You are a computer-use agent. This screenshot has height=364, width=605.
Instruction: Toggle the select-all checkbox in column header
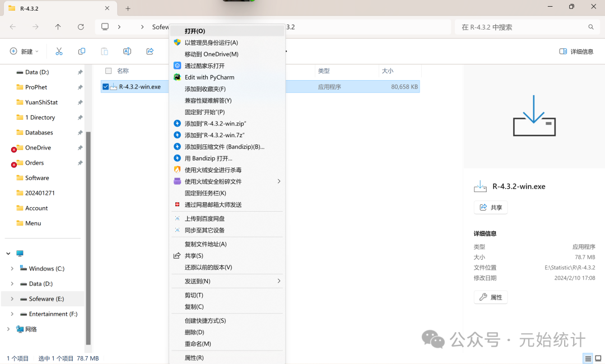108,71
